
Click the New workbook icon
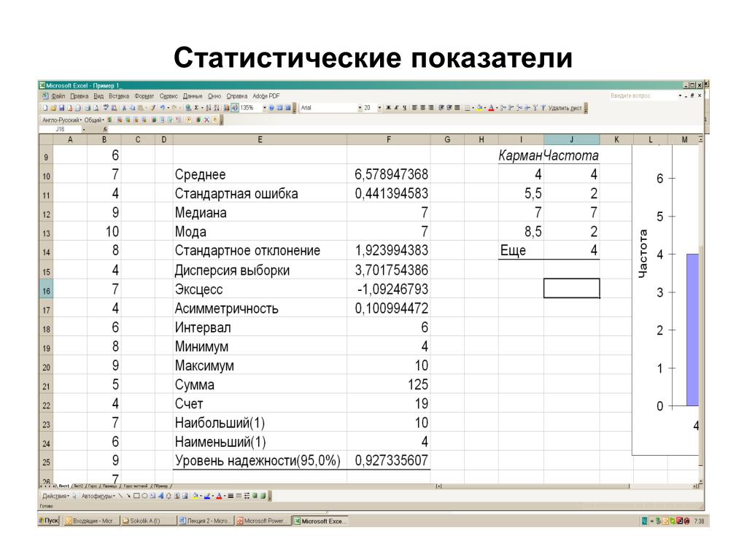click(x=45, y=108)
